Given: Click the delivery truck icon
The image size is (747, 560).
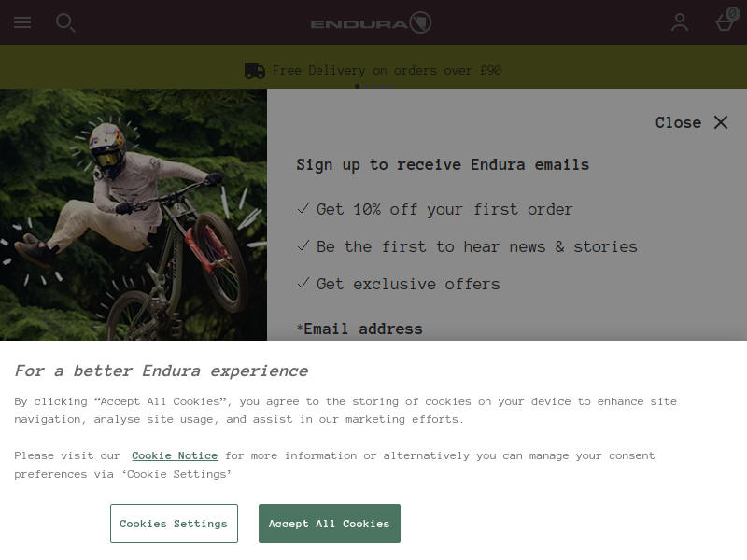Looking at the screenshot, I should 255,71.
